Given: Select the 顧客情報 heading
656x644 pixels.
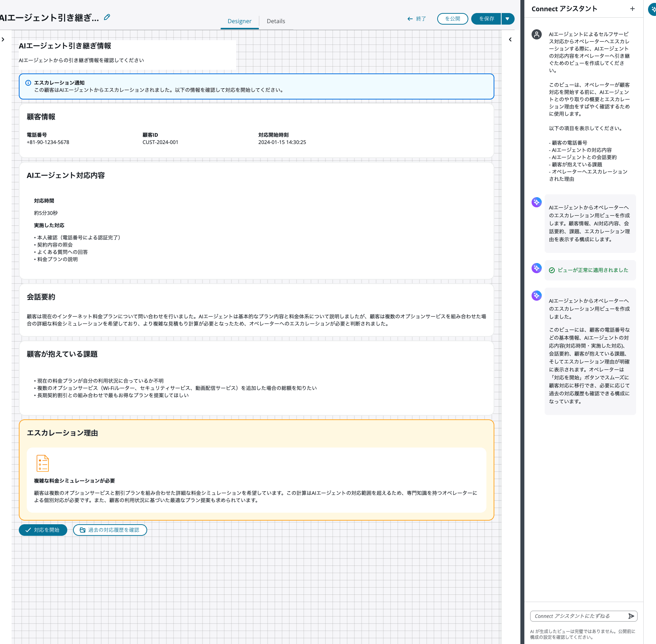Looking at the screenshot, I should click(x=41, y=117).
